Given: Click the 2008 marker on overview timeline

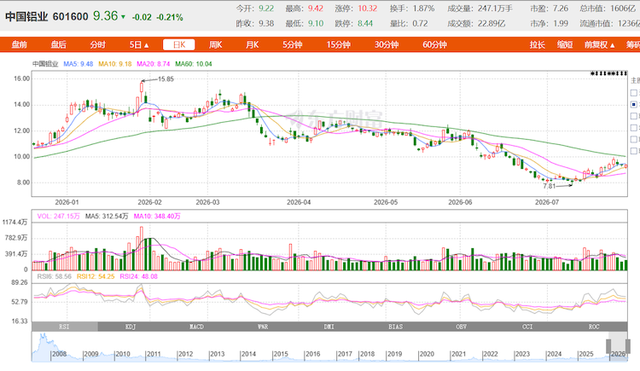Looking at the screenshot, I should [59, 354].
